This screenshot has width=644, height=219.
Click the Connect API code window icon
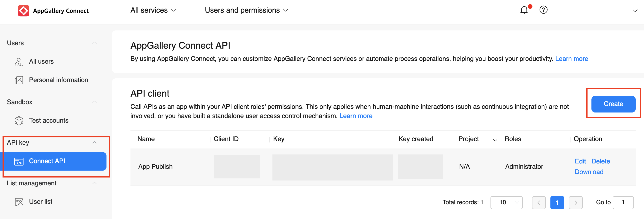[19, 162]
